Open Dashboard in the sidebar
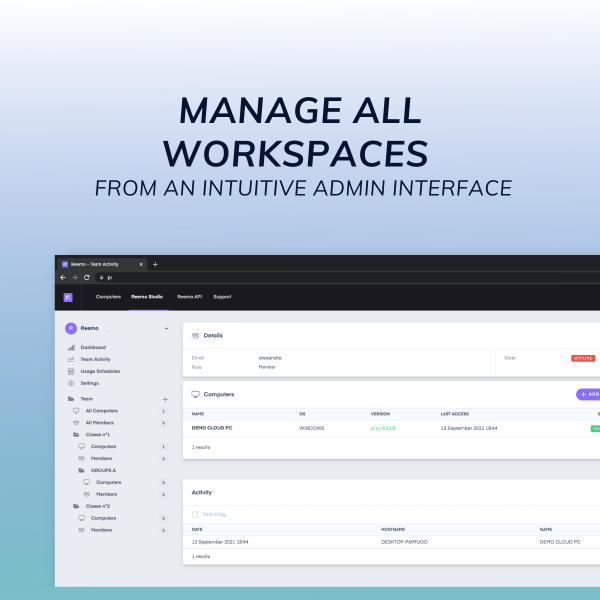 coord(93,347)
